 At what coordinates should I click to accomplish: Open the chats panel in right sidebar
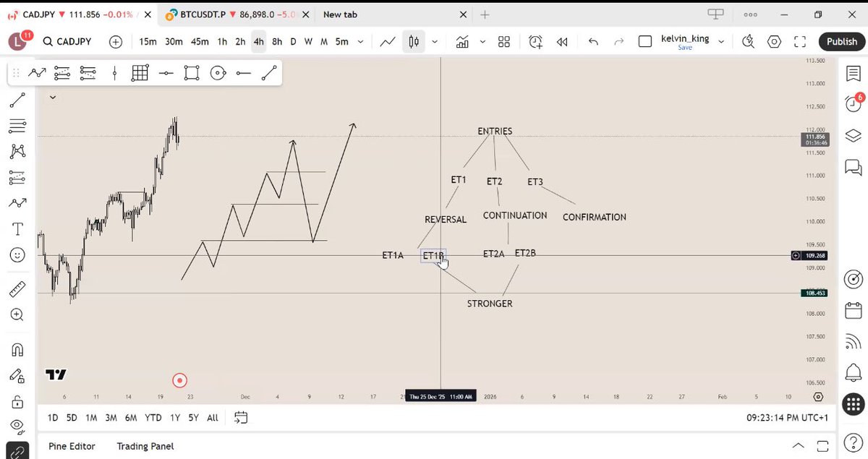(854, 168)
